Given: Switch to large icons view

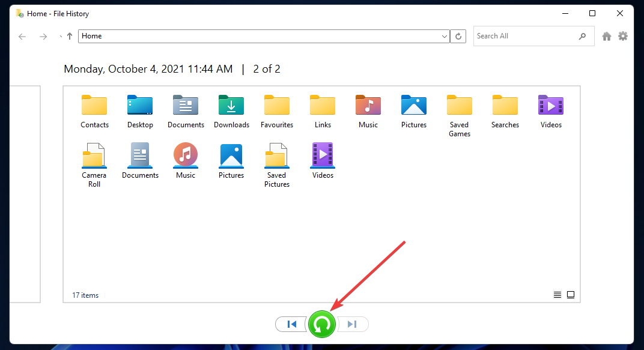Looking at the screenshot, I should (x=571, y=295).
